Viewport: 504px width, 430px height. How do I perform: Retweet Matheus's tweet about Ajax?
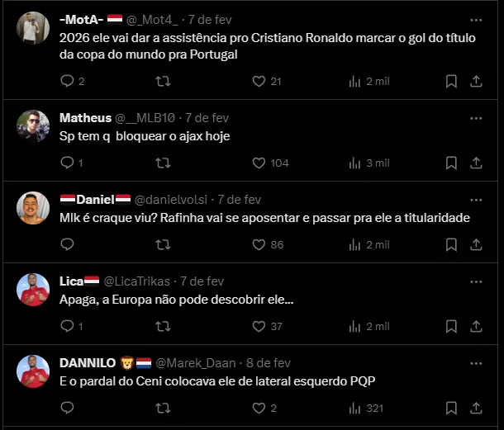coord(163,163)
